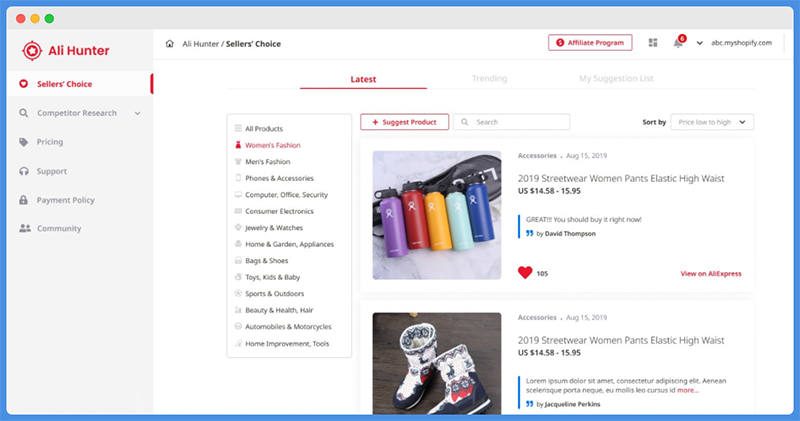Screen dimensions: 800x421
Task: Click the Men's Fashion shirt icon
Action: coord(238,162)
